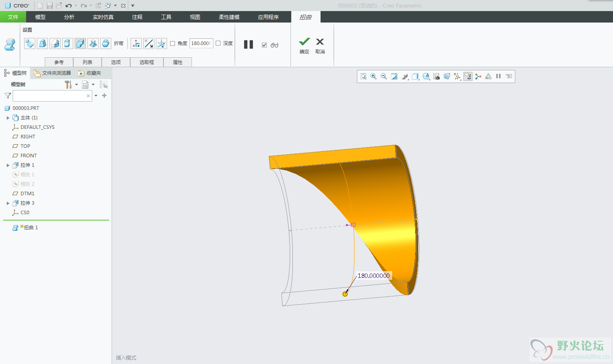Click the Refit view icon
Image resolution: width=613 pixels, height=364 pixels.
click(363, 76)
